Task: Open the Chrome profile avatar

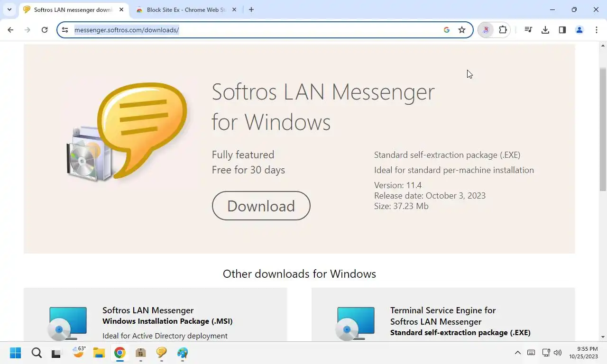Action: point(579,30)
